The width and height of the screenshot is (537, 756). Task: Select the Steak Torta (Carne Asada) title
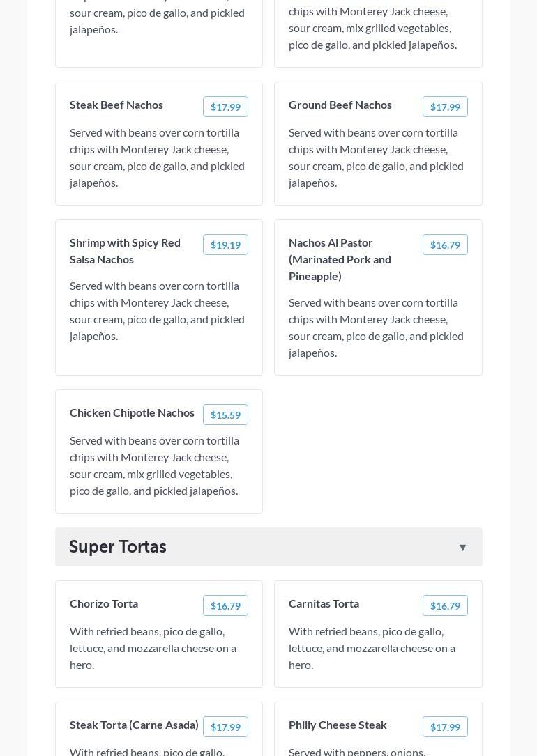pyautogui.click(x=134, y=725)
